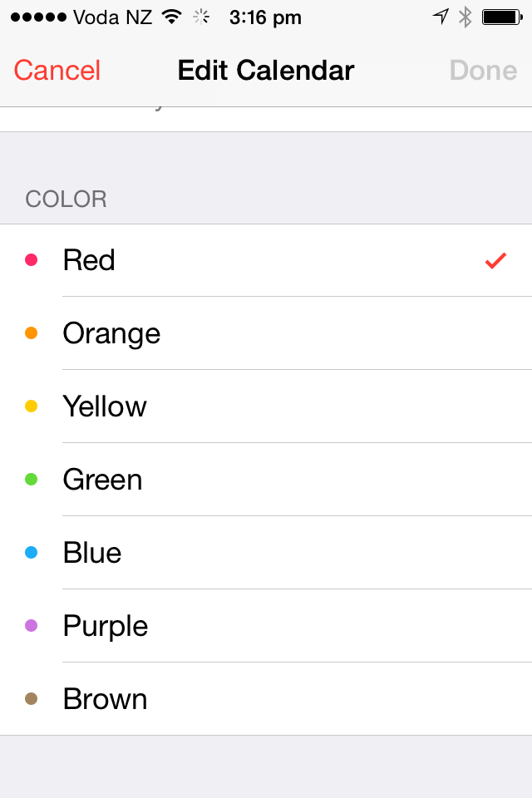Viewport: 532px width, 798px height.
Task: Tap the greyed Done button
Action: 483,71
